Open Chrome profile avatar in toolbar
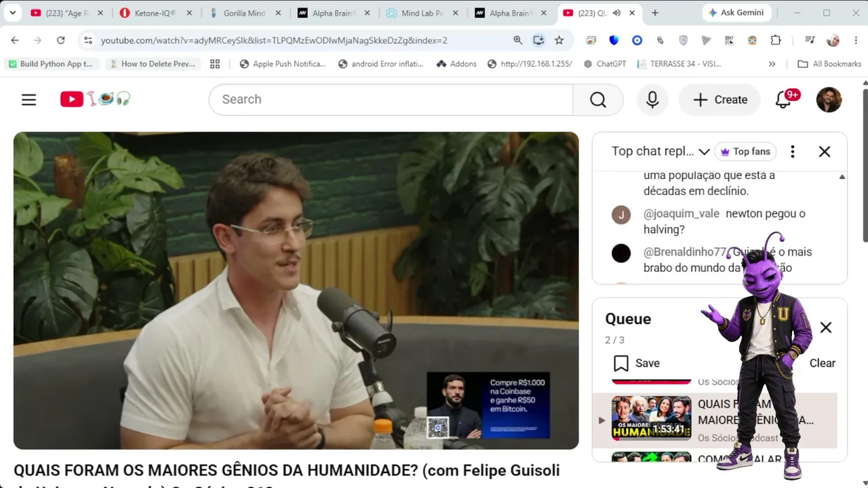Image resolution: width=868 pixels, height=488 pixels. click(x=833, y=41)
